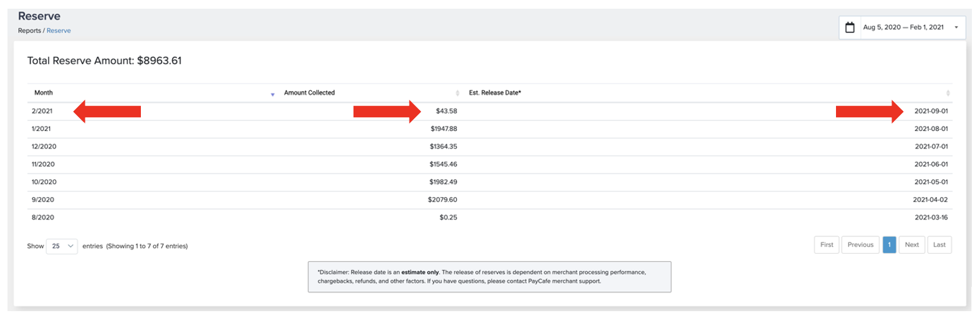Select page 1 in pagination
Screen dimensions: 980x318
(x=889, y=245)
